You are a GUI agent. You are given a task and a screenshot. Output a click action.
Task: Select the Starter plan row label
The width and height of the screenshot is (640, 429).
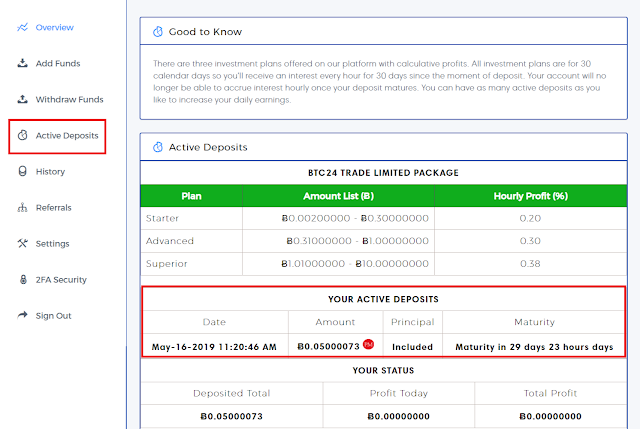pyautogui.click(x=162, y=218)
